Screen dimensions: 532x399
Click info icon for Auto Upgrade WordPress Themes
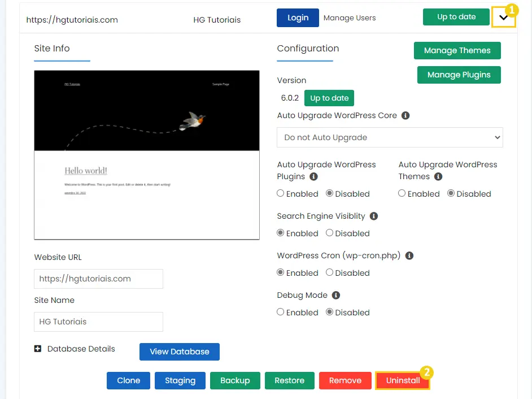pos(438,176)
